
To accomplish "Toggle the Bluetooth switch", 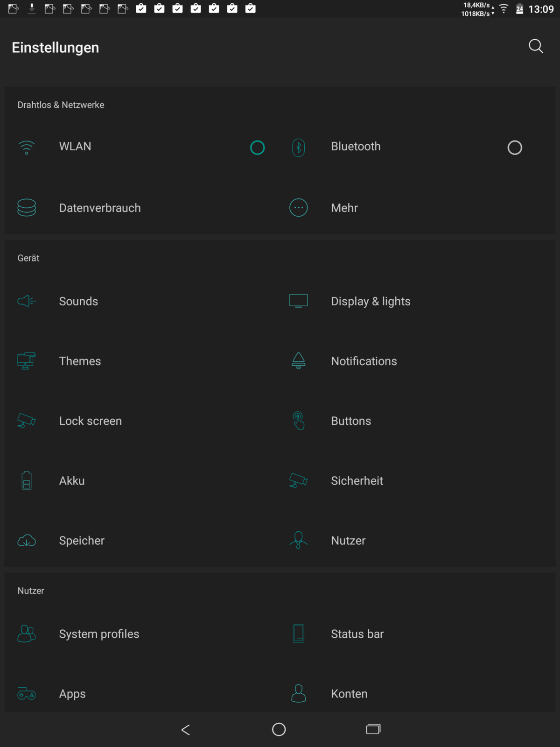I will pyautogui.click(x=514, y=148).
